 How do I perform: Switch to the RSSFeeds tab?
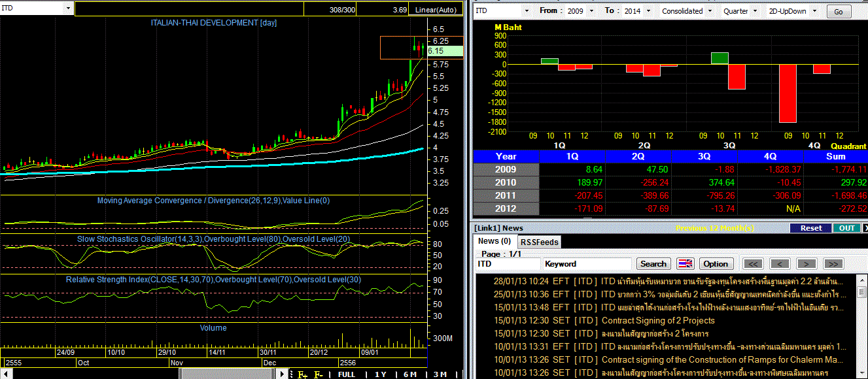click(x=540, y=242)
